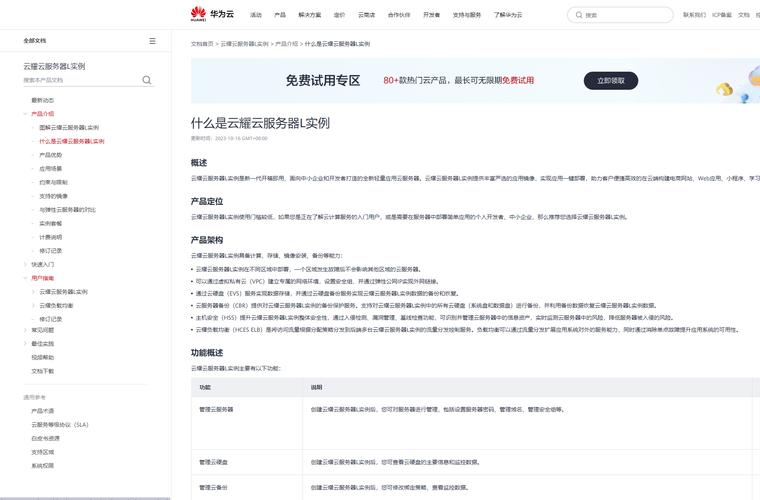Viewport: 760px width, 500px height.
Task: Open 白皮书资源 in the sidebar
Action: point(46,438)
